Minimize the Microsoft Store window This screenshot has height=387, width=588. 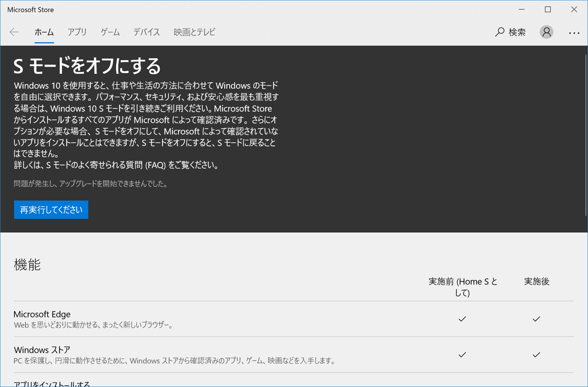[x=522, y=9]
